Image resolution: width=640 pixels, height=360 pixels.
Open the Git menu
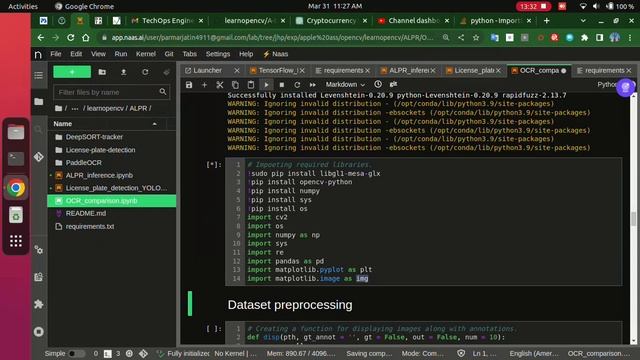[x=169, y=54]
